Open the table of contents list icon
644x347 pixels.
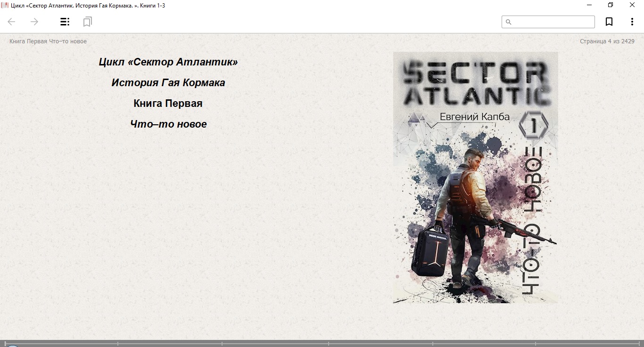tap(65, 22)
